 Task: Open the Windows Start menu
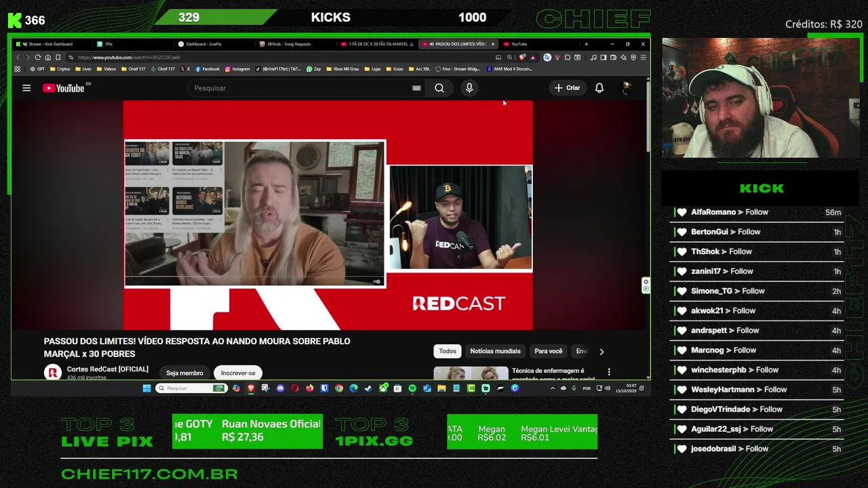(x=146, y=388)
